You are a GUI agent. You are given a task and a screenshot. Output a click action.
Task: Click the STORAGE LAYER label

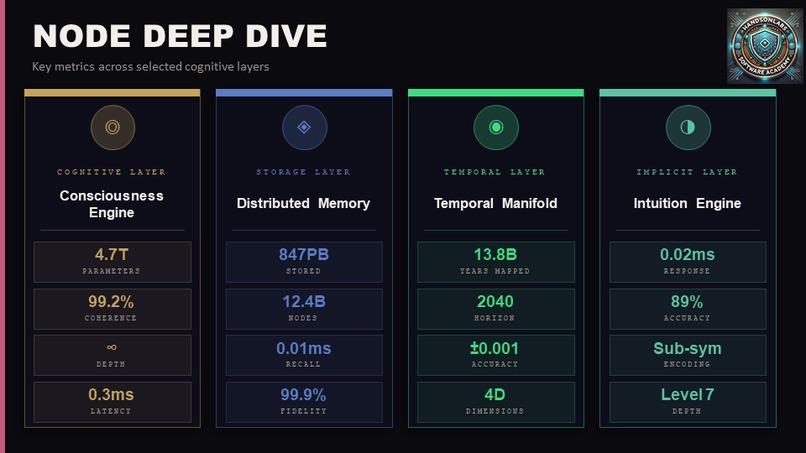click(x=303, y=172)
